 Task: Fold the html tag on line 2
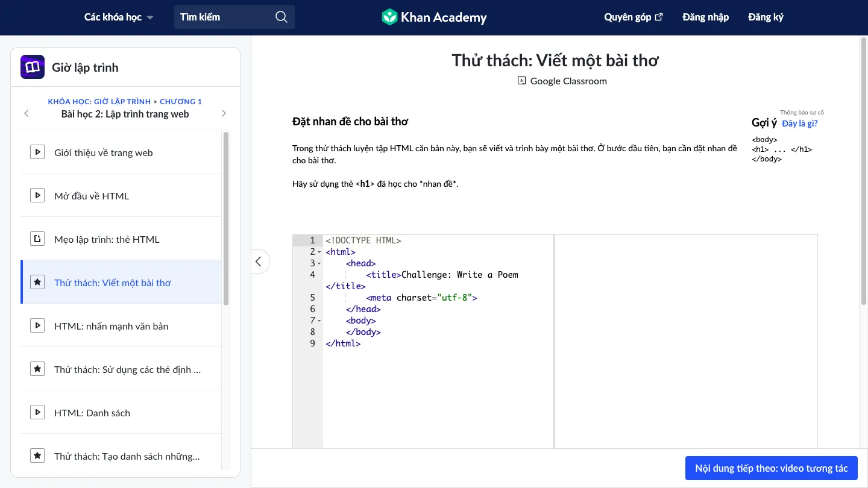click(319, 252)
